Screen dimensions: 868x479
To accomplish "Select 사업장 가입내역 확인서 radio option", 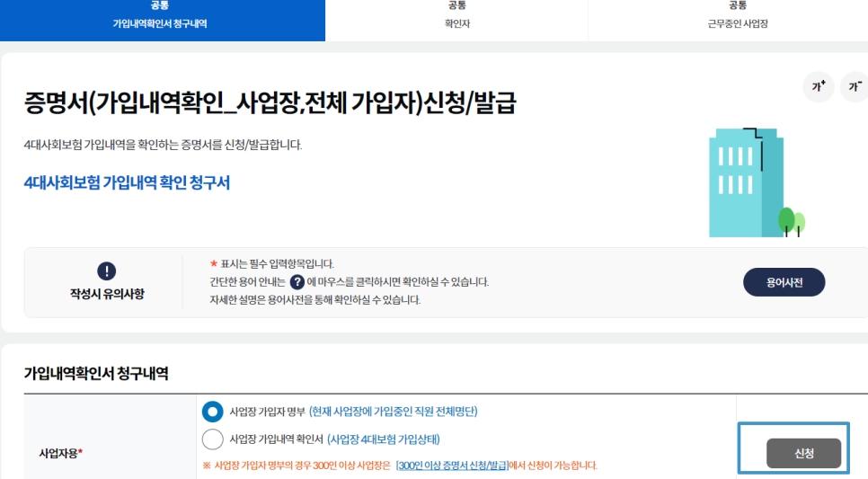I will tap(212, 439).
